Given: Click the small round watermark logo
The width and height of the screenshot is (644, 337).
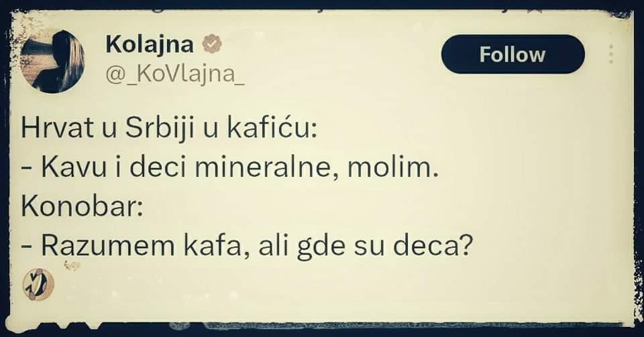Looking at the screenshot, I should click(38, 284).
